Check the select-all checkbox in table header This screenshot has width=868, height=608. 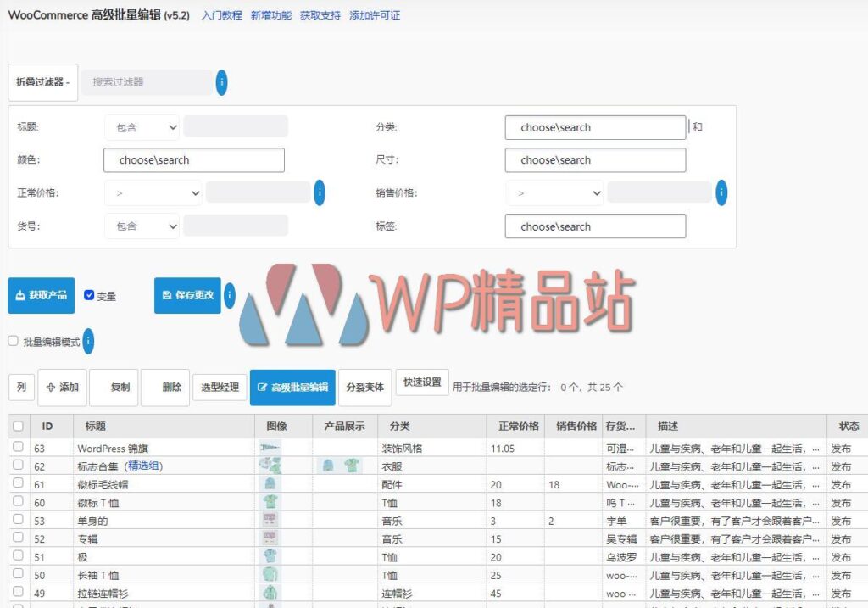[x=19, y=426]
